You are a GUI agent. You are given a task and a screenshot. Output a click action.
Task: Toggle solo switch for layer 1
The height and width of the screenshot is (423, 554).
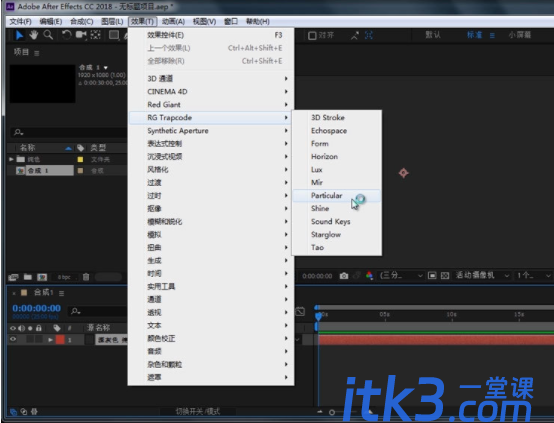coord(30,339)
